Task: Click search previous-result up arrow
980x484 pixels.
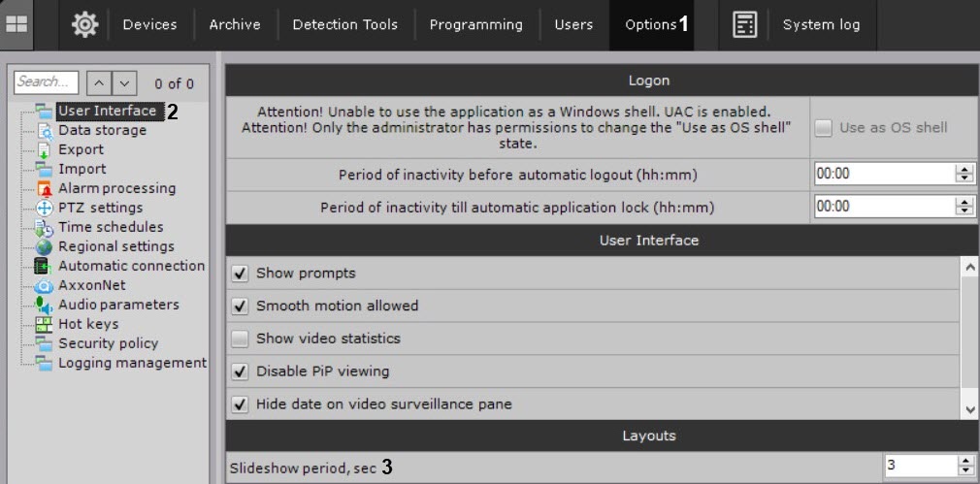Action: (98, 83)
